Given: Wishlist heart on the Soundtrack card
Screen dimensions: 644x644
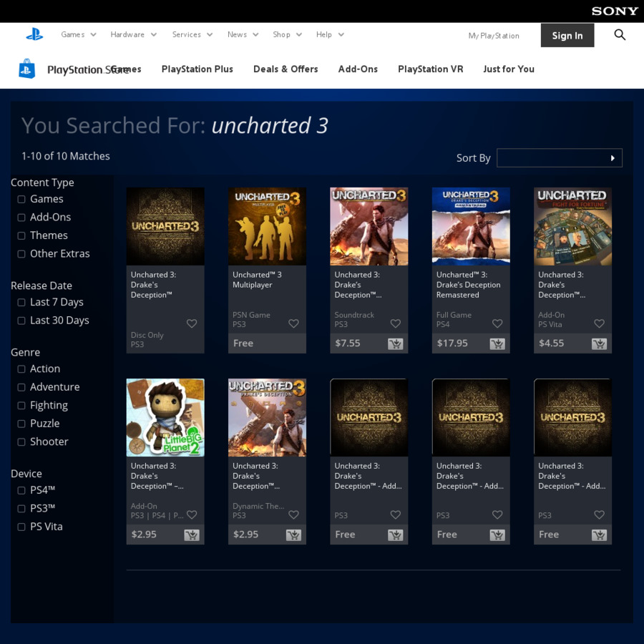Looking at the screenshot, I should pos(395,323).
